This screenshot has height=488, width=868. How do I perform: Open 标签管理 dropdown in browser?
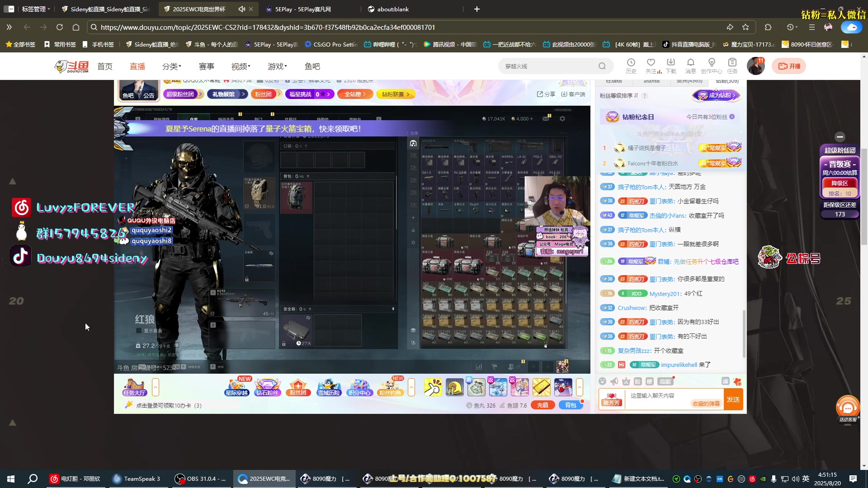point(36,9)
